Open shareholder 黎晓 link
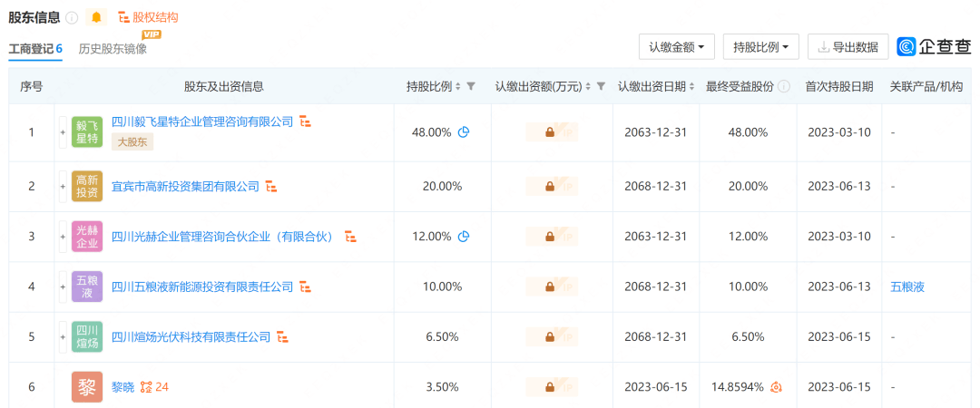This screenshot has width=980, height=408. (122, 387)
